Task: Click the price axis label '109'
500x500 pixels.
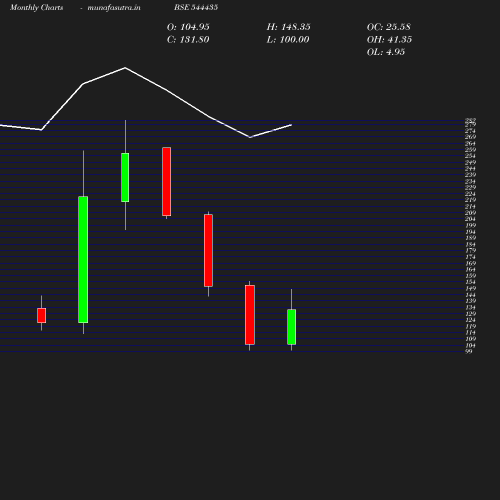Action: [470, 339]
